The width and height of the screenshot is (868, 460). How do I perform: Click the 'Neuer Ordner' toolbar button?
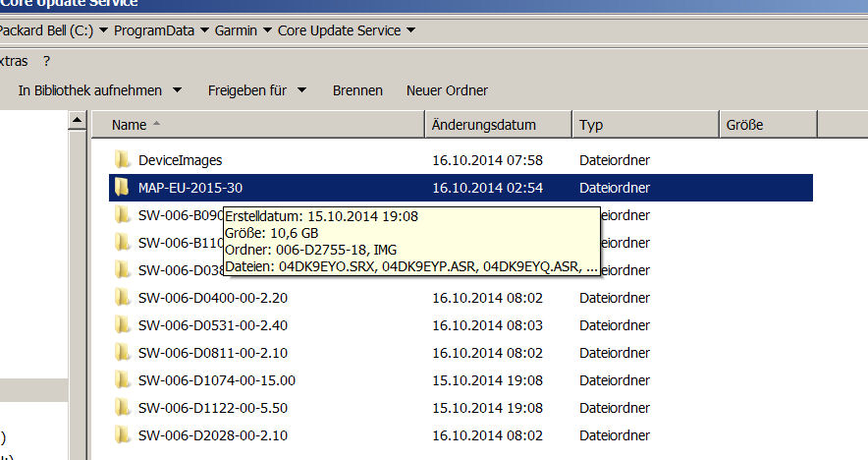pos(448,90)
